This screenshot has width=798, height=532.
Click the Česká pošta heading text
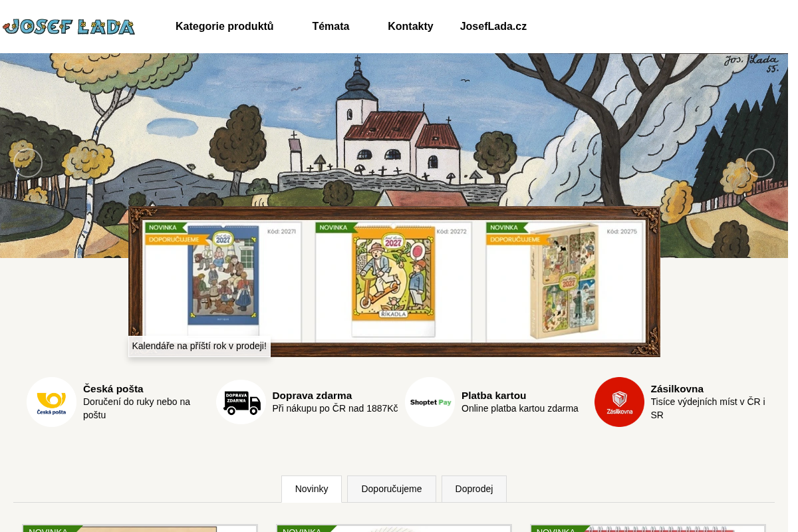[x=113, y=389]
